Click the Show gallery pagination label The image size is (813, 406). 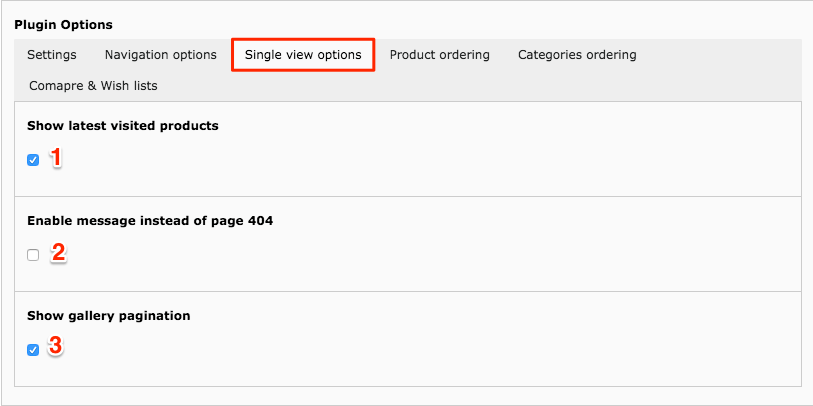109,315
